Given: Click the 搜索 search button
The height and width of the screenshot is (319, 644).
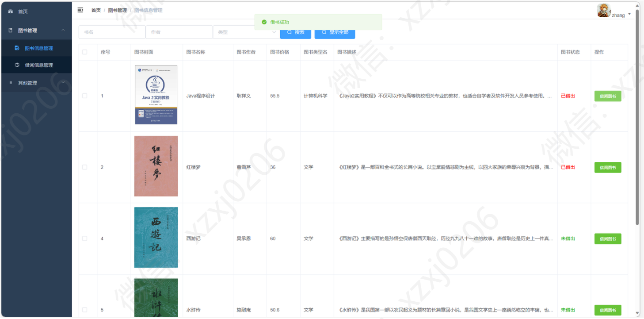Looking at the screenshot, I should click(295, 32).
